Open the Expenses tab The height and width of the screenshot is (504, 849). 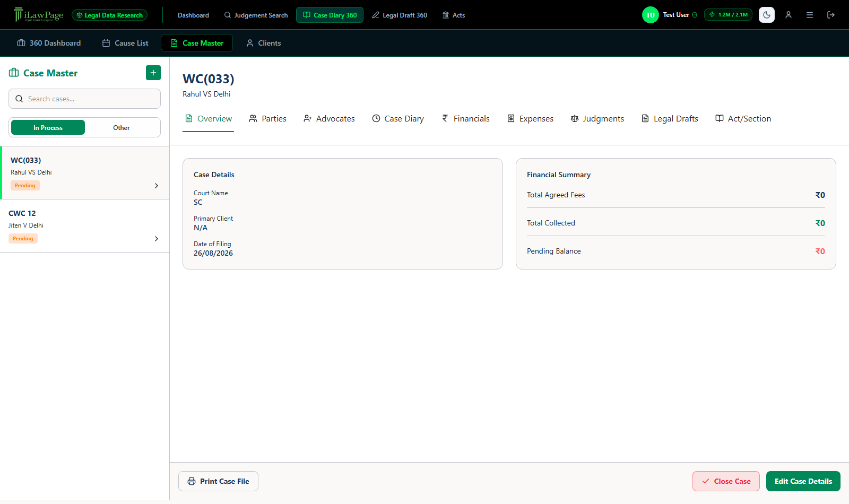(x=530, y=119)
